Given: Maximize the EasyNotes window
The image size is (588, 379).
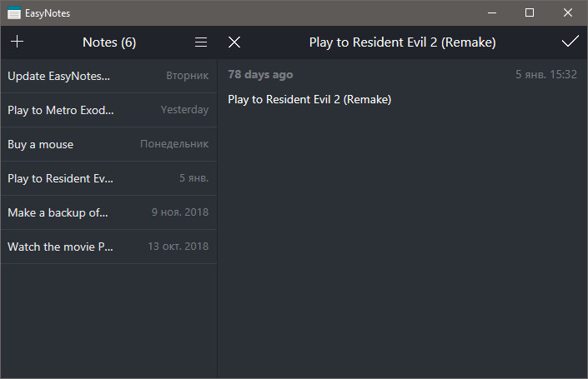Looking at the screenshot, I should [x=529, y=12].
